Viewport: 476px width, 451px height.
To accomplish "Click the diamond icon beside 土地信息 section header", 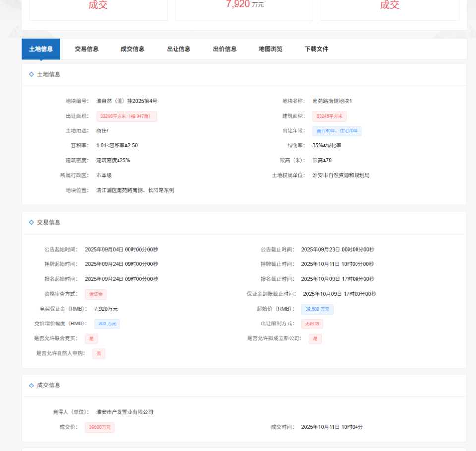I will [x=31, y=74].
